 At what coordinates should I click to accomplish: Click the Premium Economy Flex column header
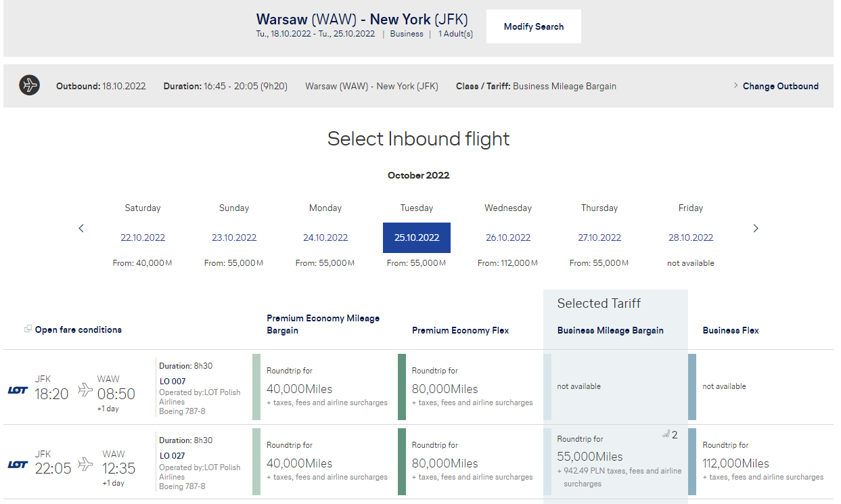click(460, 330)
